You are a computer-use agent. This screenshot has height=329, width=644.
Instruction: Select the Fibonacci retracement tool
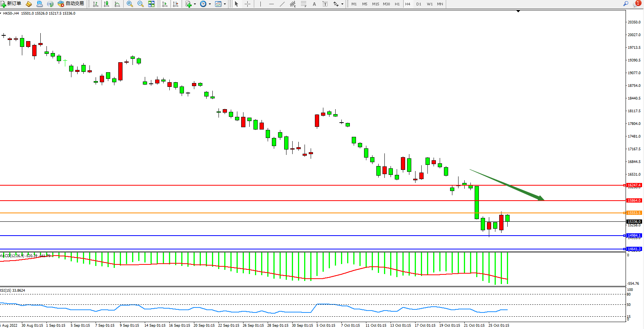click(304, 4)
